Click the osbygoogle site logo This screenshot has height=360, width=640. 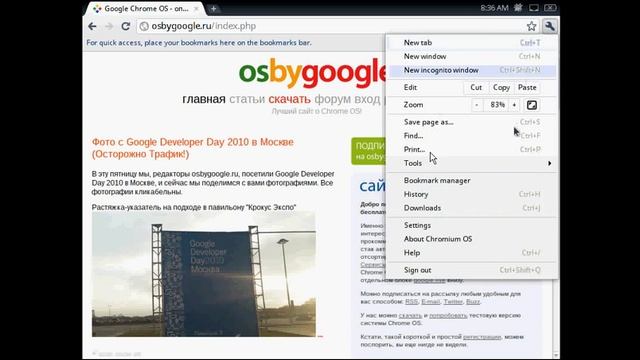312,73
